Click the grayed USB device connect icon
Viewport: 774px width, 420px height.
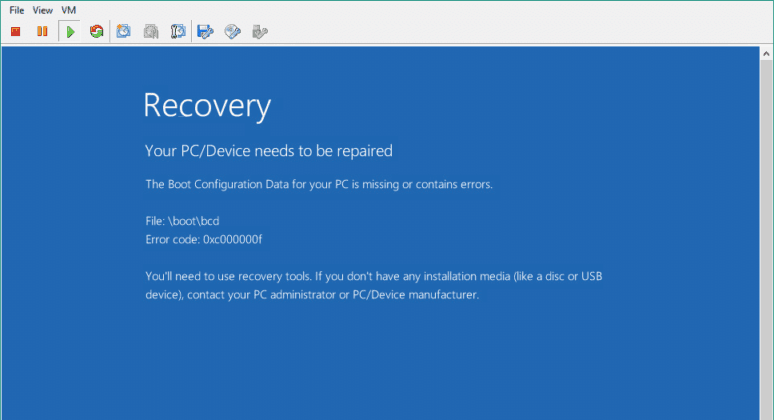pos(260,32)
